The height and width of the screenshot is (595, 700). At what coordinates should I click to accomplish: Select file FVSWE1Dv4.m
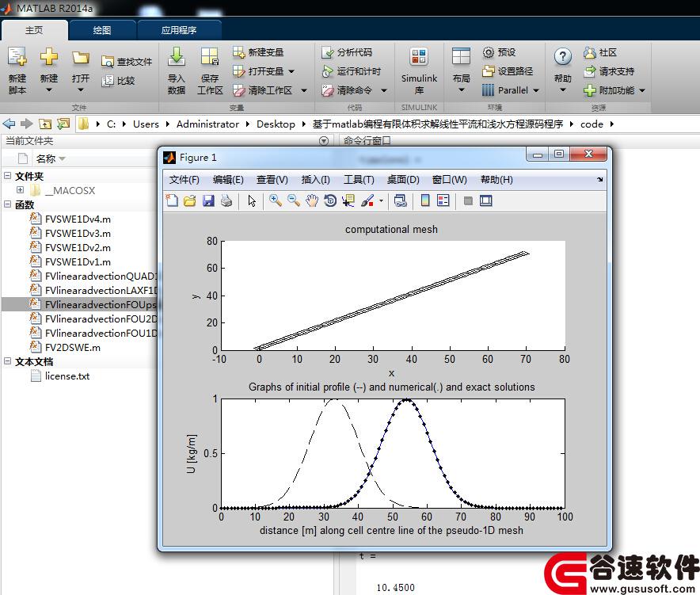78,219
